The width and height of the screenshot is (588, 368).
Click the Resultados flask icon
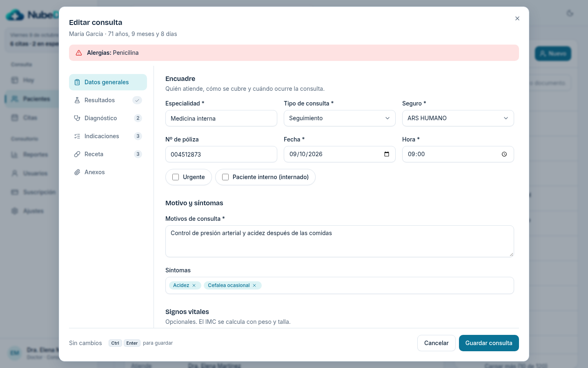pyautogui.click(x=77, y=100)
